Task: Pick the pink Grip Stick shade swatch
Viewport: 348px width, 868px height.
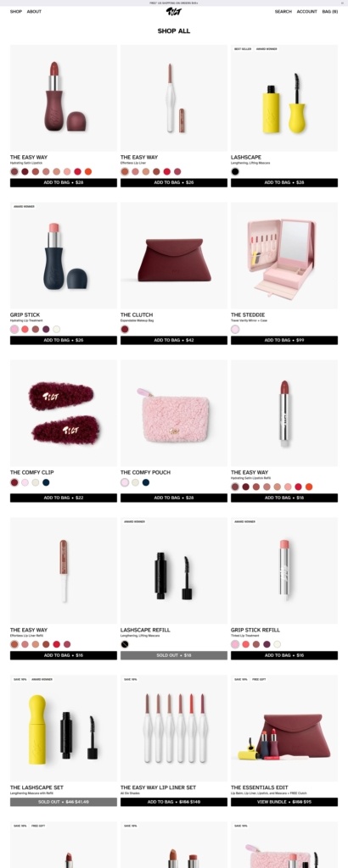Action: click(x=14, y=330)
